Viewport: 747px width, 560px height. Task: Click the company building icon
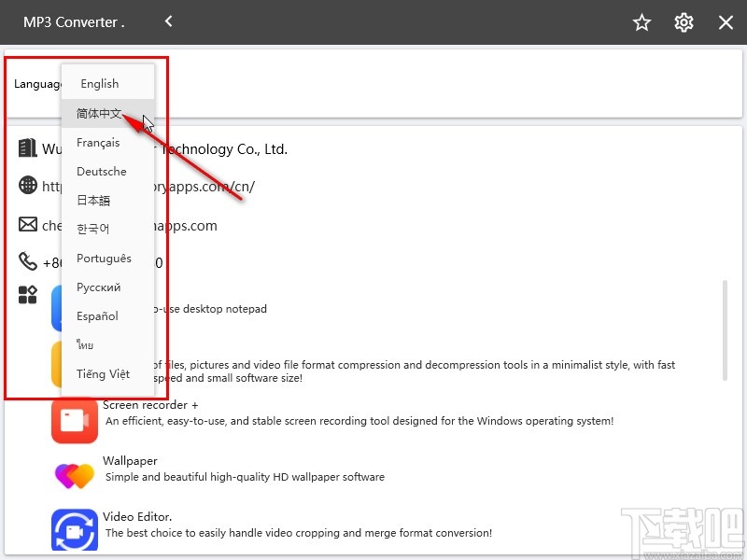coord(27,147)
